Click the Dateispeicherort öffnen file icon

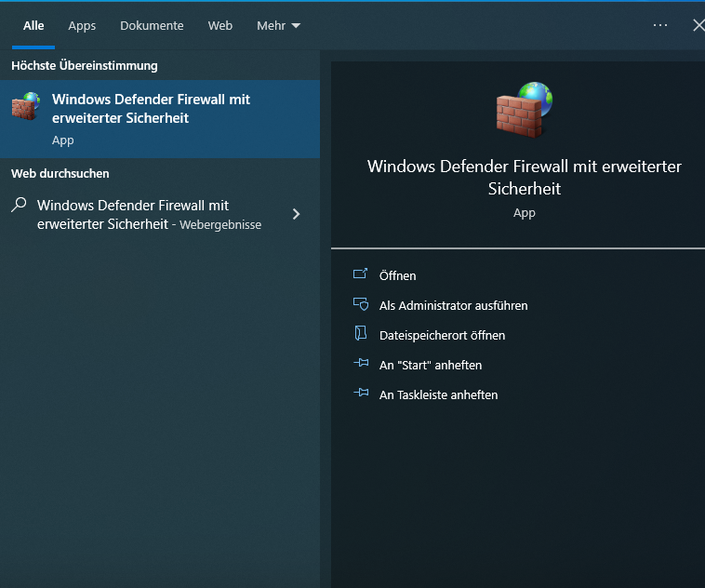[x=361, y=334]
